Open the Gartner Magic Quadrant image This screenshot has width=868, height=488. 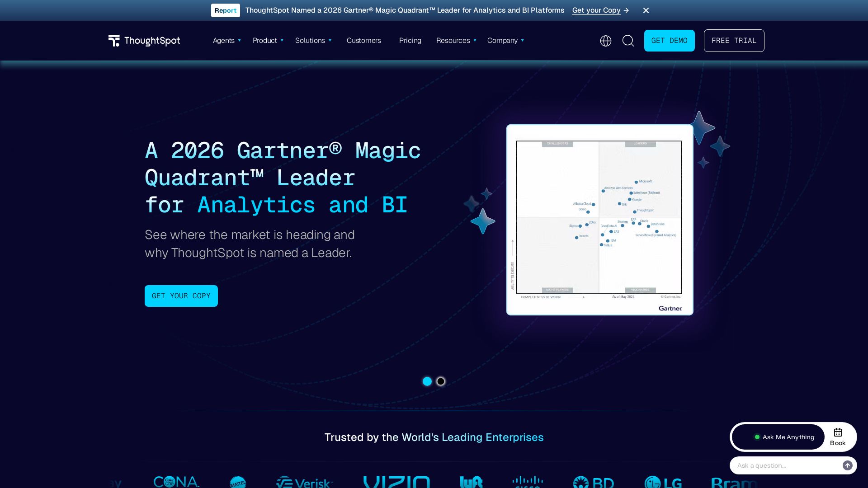tap(599, 220)
